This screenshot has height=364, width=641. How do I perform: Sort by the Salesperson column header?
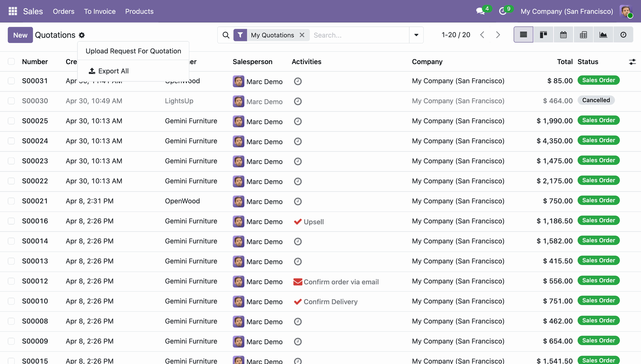[252, 62]
